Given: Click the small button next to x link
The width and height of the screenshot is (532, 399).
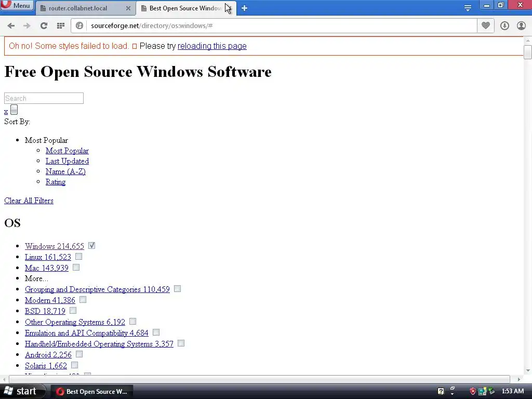Looking at the screenshot, I should (x=14, y=110).
